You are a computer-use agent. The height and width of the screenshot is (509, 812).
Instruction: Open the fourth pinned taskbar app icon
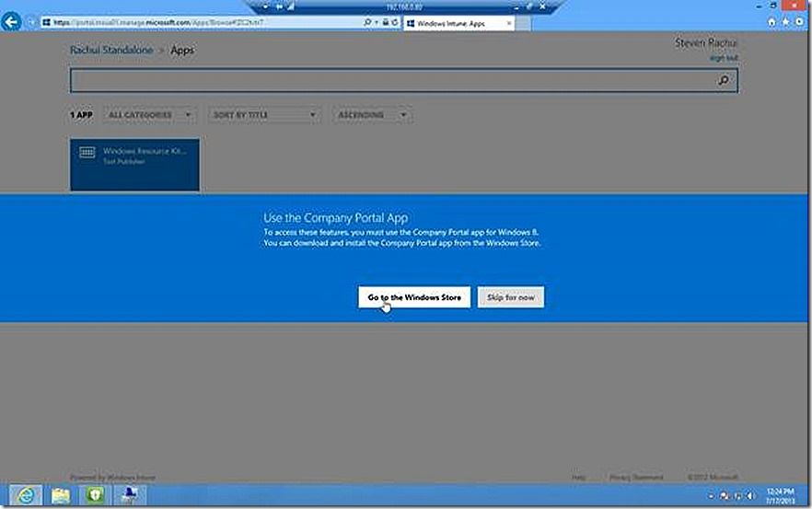coord(129,495)
